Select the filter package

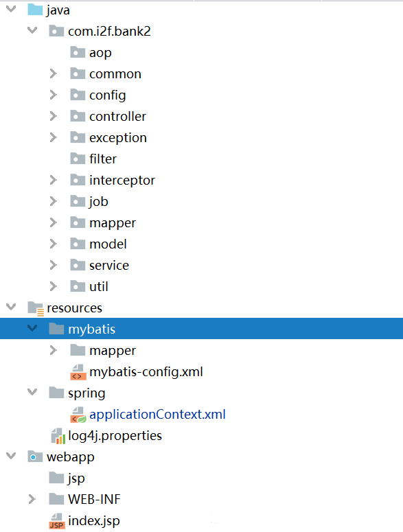pyautogui.click(x=103, y=159)
